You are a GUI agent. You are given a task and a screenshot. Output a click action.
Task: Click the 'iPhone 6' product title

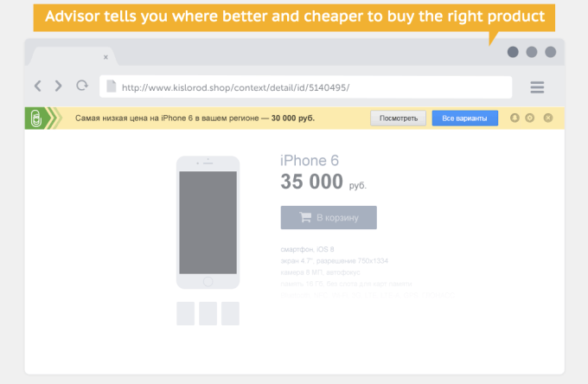click(310, 161)
